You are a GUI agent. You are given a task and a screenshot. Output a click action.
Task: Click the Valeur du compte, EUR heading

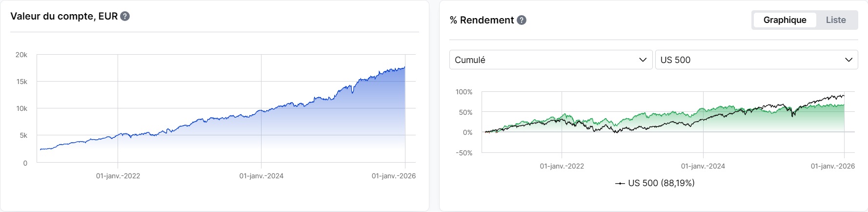64,16
